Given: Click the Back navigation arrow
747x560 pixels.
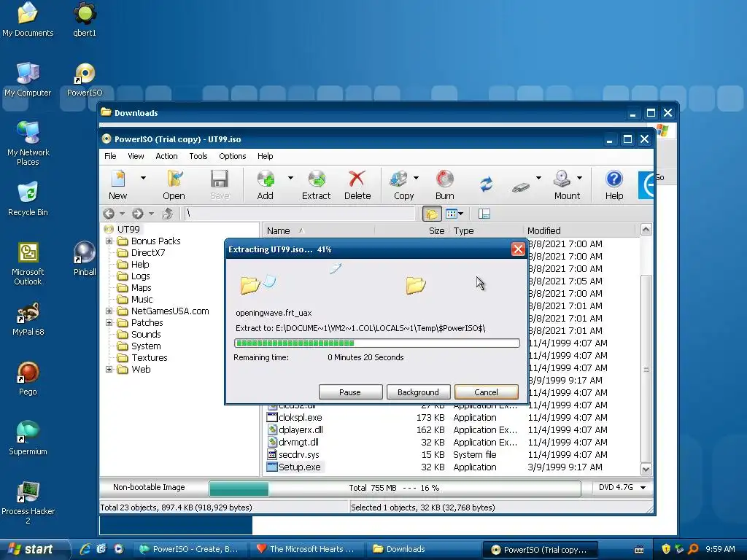Looking at the screenshot, I should [109, 214].
